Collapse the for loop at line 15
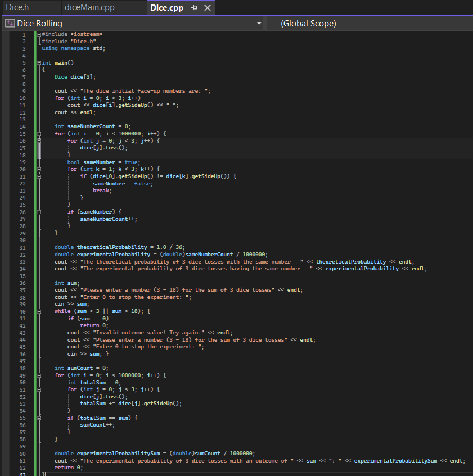 pyautogui.click(x=39, y=134)
